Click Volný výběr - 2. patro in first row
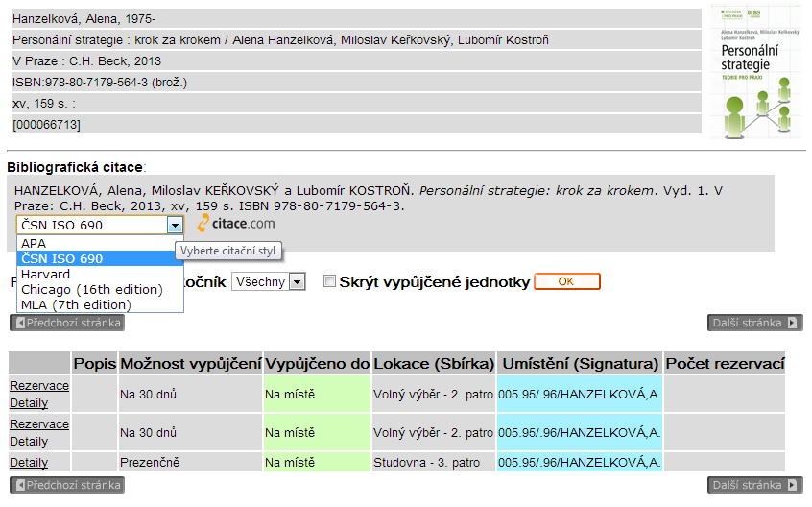 [433, 395]
